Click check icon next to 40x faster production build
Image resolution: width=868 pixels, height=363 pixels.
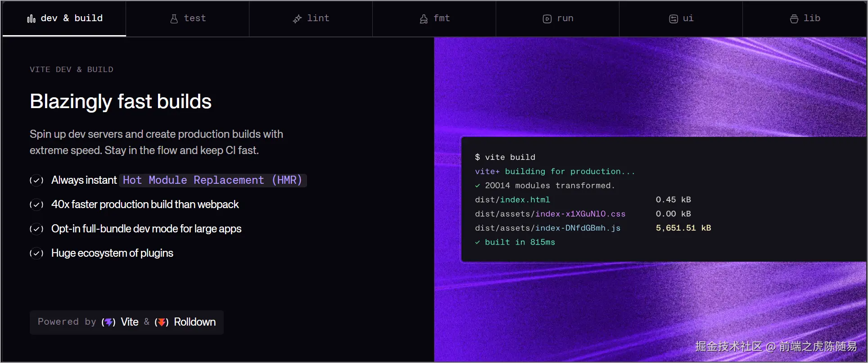point(36,204)
